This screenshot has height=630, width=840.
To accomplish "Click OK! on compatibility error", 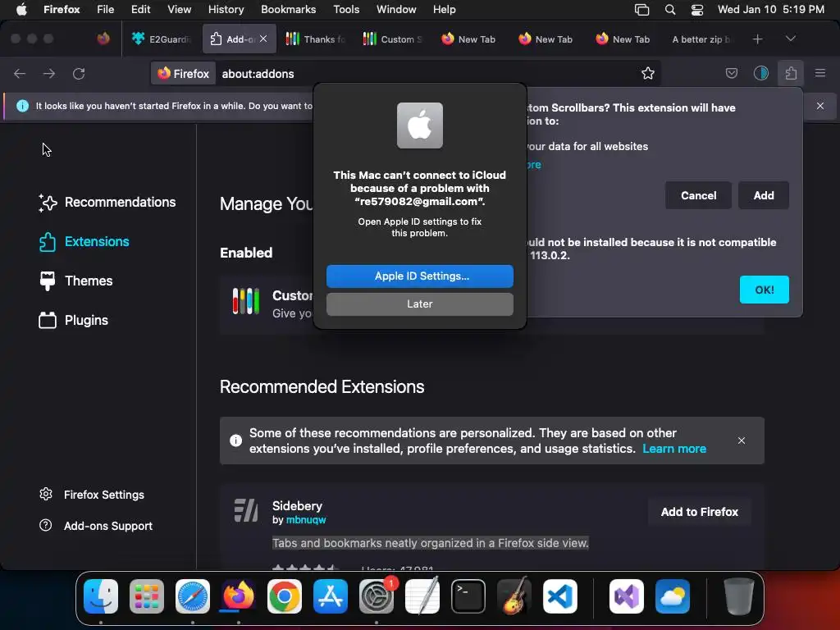I will click(x=764, y=290).
